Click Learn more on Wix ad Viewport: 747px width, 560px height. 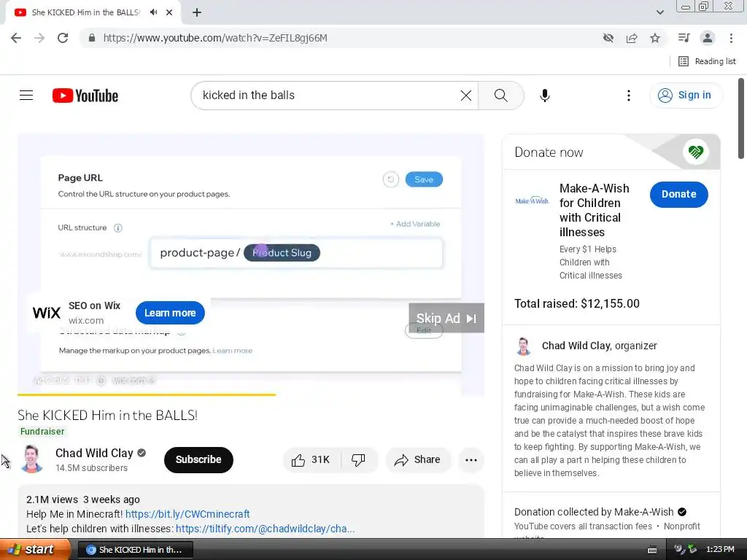point(170,313)
